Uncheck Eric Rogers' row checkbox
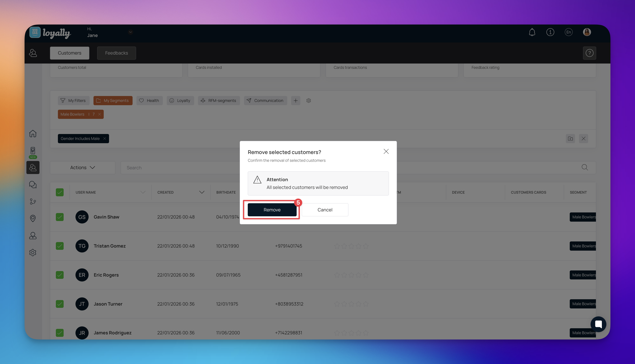Image resolution: width=635 pixels, height=364 pixels. click(x=60, y=275)
